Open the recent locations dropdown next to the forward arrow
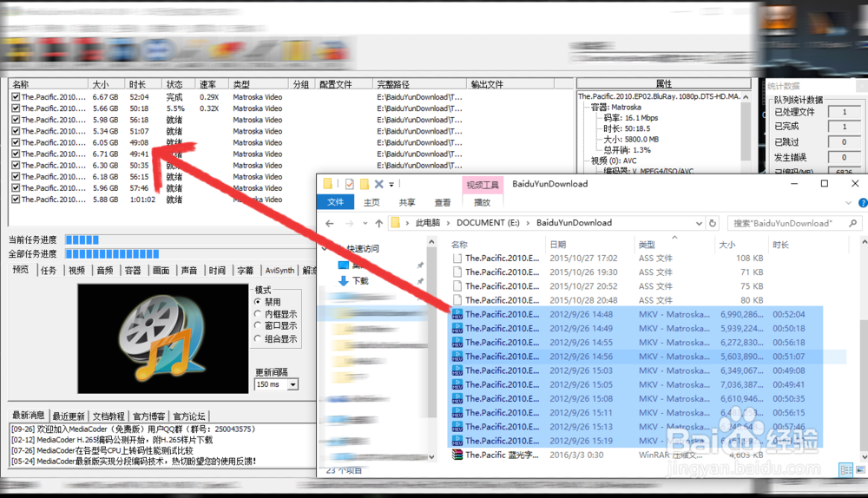Image resolution: width=868 pixels, height=498 pixels. (365, 223)
